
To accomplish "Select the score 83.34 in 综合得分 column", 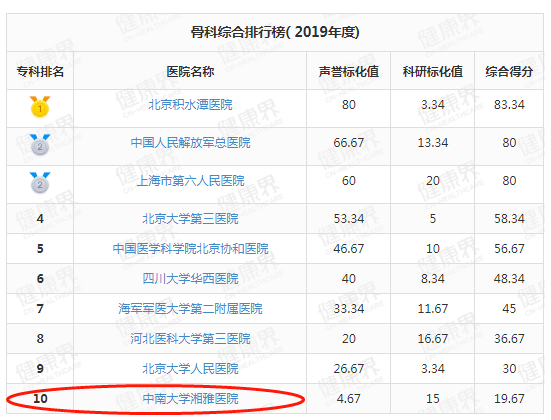I will (509, 105).
